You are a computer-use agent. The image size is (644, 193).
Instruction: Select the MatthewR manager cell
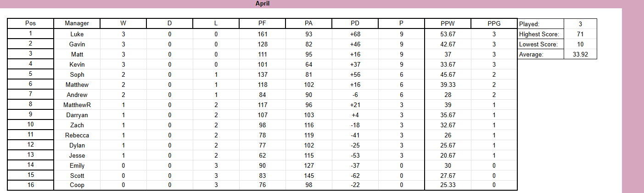click(77, 105)
